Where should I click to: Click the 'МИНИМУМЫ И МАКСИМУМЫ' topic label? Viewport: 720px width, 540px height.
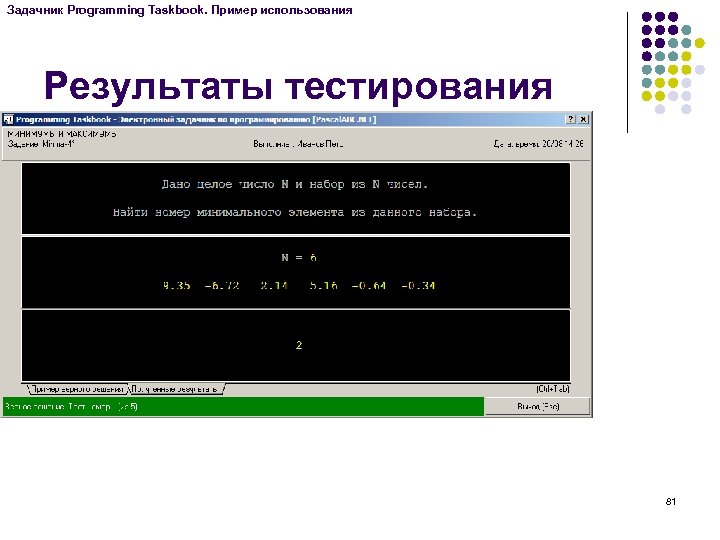tap(62, 134)
